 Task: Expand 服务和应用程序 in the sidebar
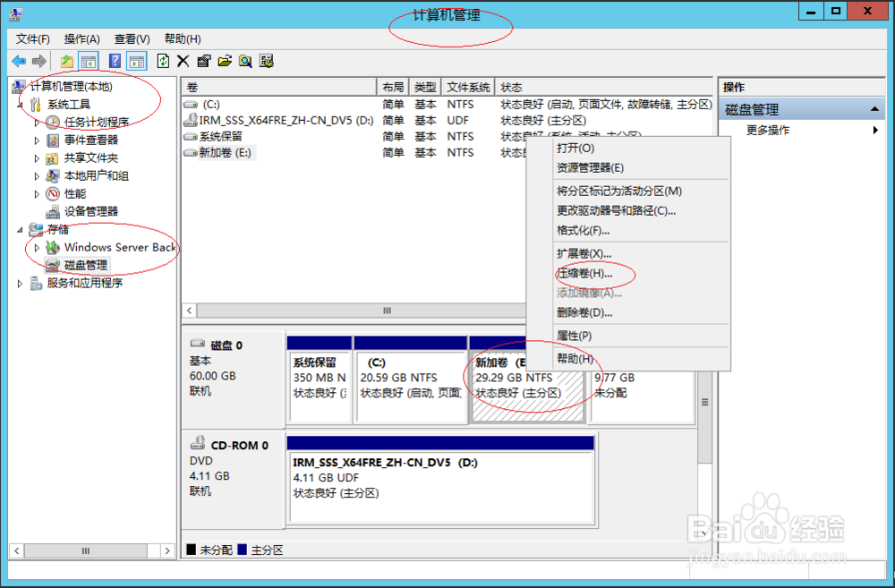pyautogui.click(x=19, y=283)
